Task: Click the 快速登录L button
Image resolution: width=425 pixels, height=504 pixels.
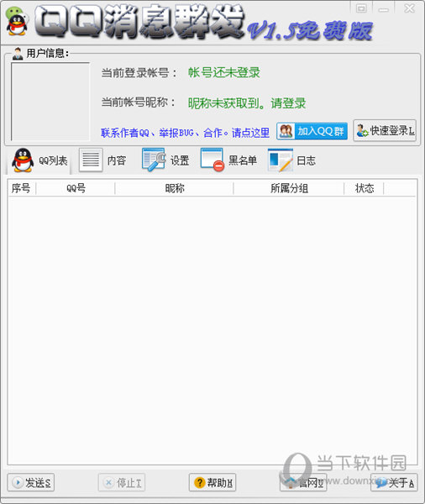Action: pos(385,130)
